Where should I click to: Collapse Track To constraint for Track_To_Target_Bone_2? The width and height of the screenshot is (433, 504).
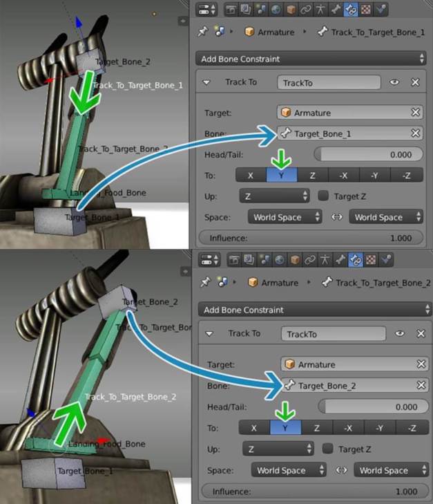point(209,334)
